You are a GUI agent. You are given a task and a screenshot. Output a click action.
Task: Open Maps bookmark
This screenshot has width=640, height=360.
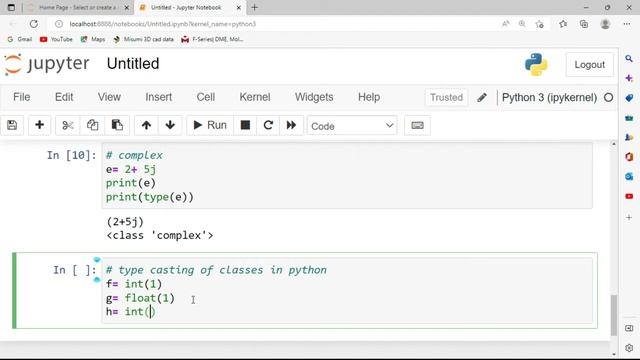(93, 39)
